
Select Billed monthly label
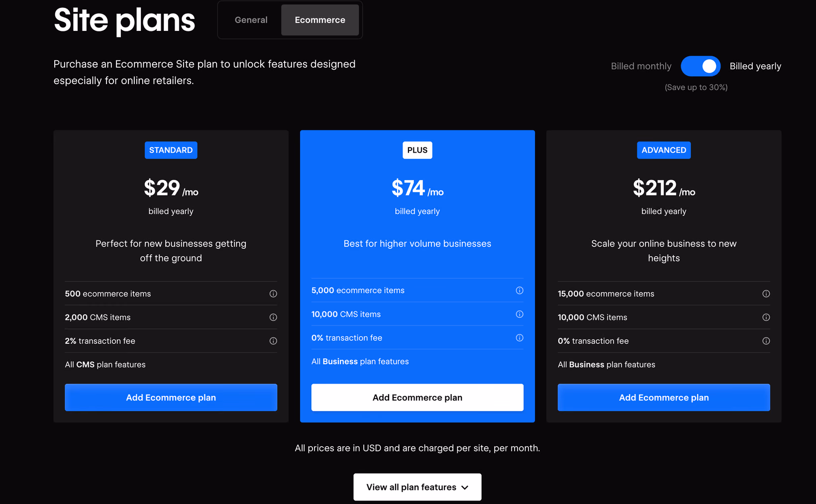tap(641, 66)
